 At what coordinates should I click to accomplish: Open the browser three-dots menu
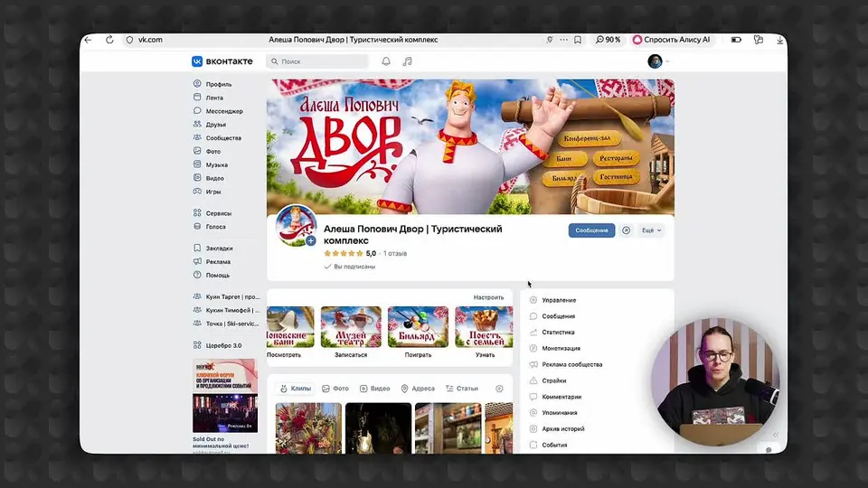point(563,40)
